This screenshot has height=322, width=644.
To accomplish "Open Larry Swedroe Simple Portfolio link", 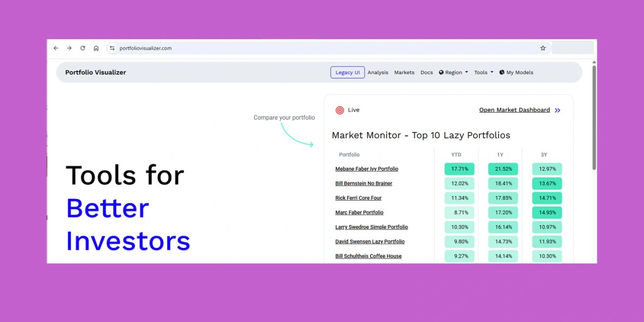I will click(x=371, y=227).
